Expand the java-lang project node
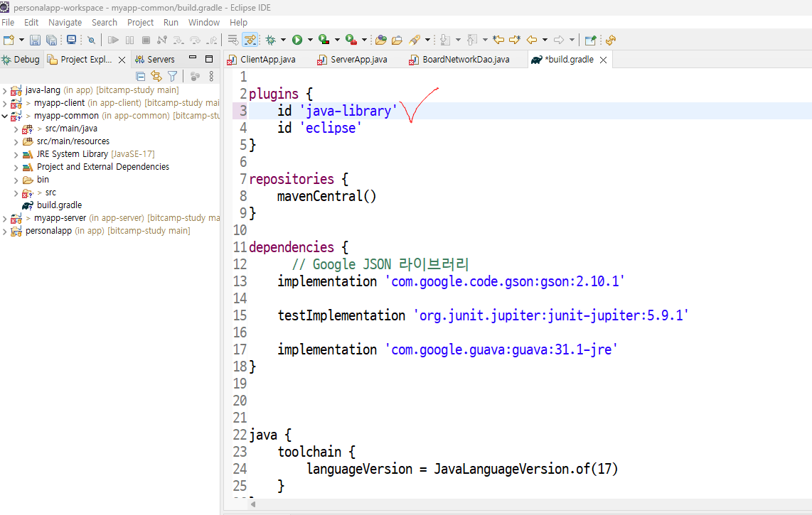The width and height of the screenshot is (812, 515). click(x=5, y=91)
